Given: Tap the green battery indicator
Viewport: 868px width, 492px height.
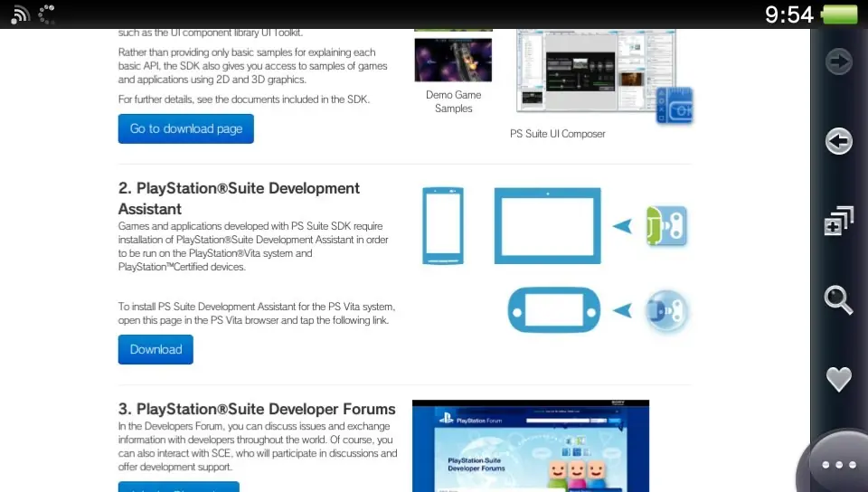Looking at the screenshot, I should click(x=840, y=14).
